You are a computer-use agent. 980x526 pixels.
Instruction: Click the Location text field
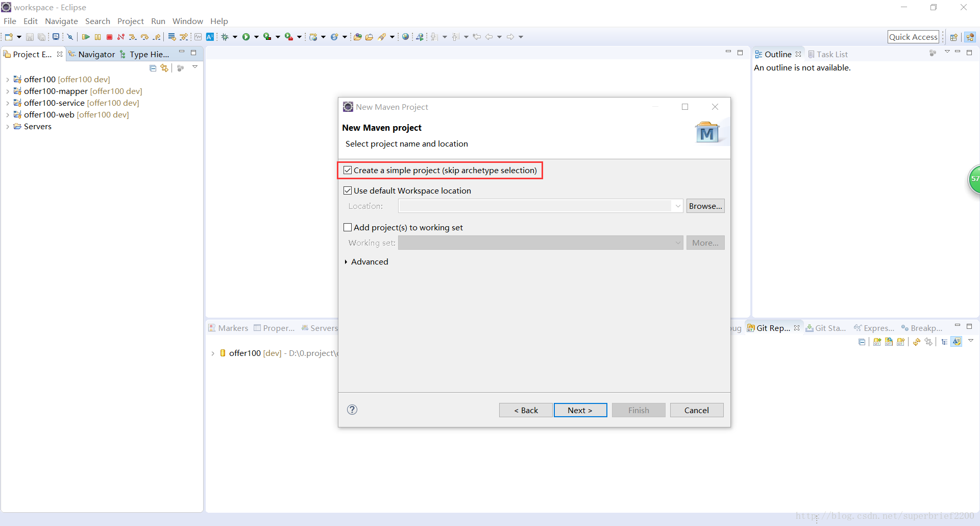click(x=535, y=206)
